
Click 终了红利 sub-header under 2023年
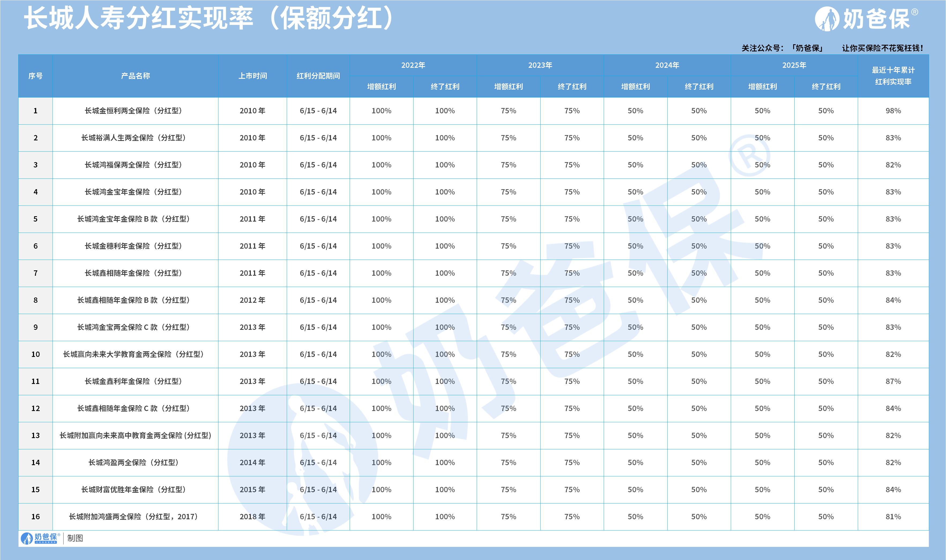tap(572, 87)
